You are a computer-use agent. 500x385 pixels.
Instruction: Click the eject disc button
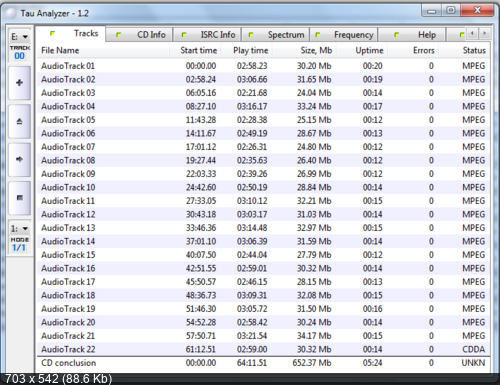click(20, 121)
